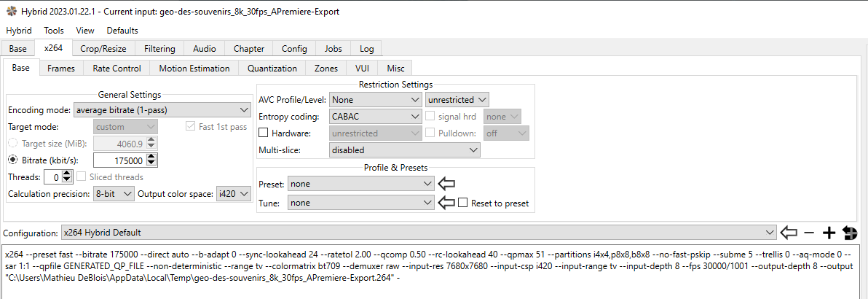Open the Tools menu
This screenshot has width=868, height=299.
point(53,31)
